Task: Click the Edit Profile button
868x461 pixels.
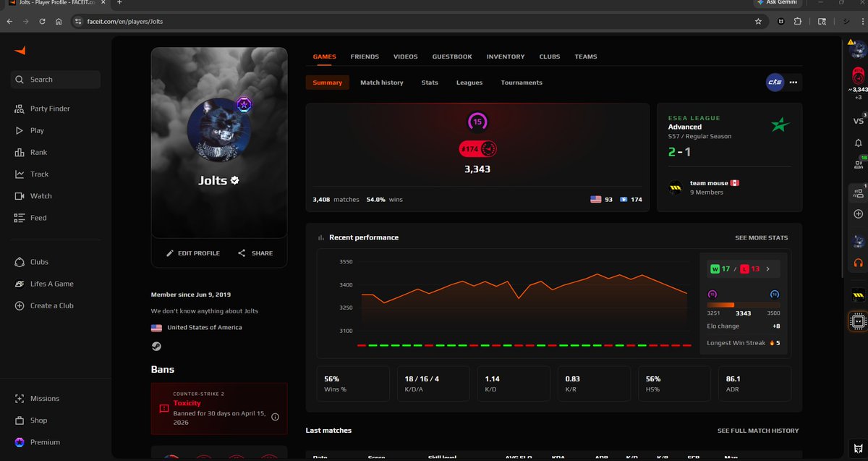Action: tap(192, 253)
